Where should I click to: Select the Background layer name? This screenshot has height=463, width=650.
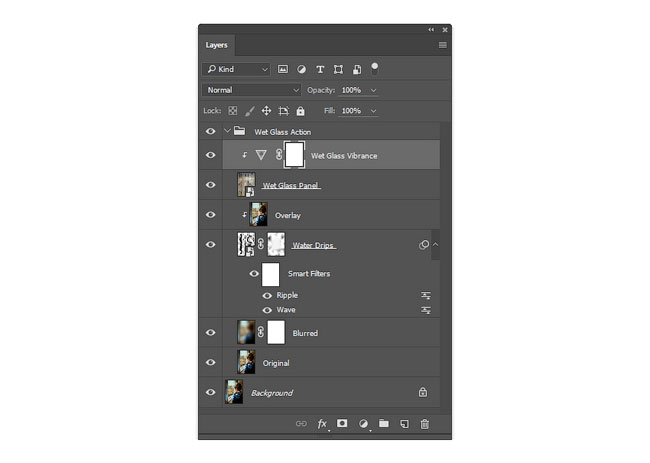pos(272,393)
